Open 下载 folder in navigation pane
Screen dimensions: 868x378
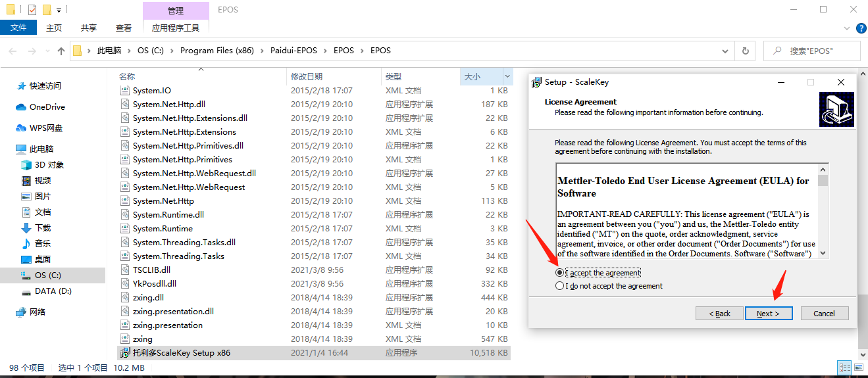[43, 228]
